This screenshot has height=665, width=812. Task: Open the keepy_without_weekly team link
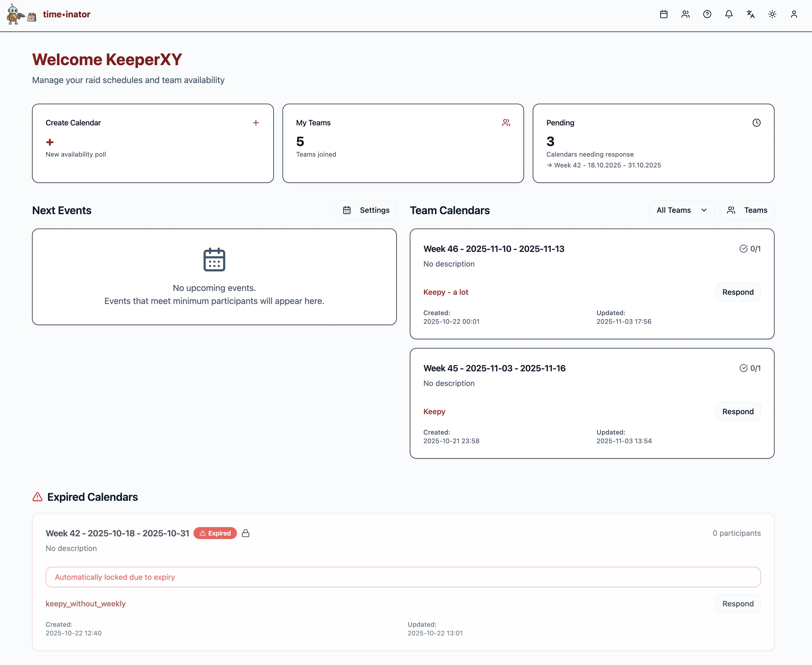click(x=85, y=604)
